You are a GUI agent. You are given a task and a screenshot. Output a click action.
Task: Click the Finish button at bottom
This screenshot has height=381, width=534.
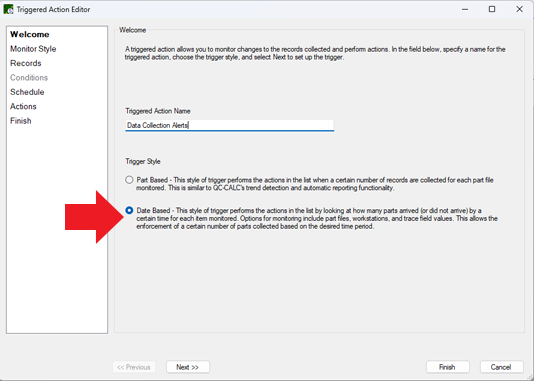point(447,367)
